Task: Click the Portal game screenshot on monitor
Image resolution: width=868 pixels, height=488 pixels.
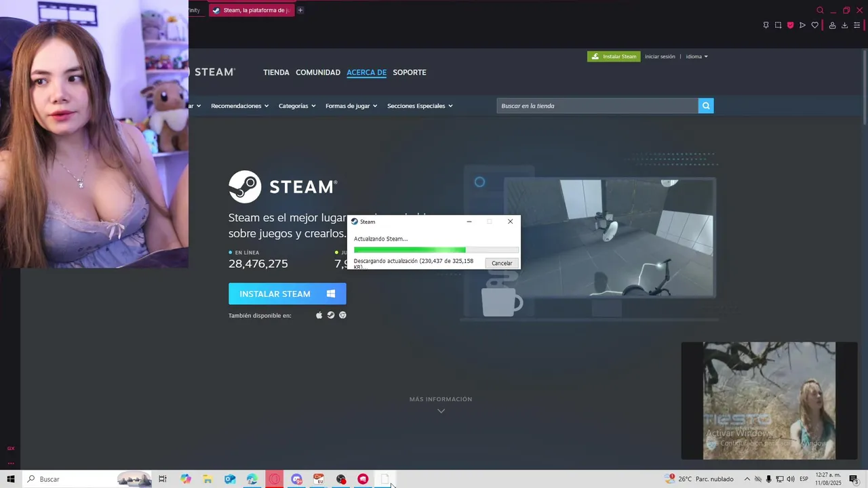Action: point(609,237)
